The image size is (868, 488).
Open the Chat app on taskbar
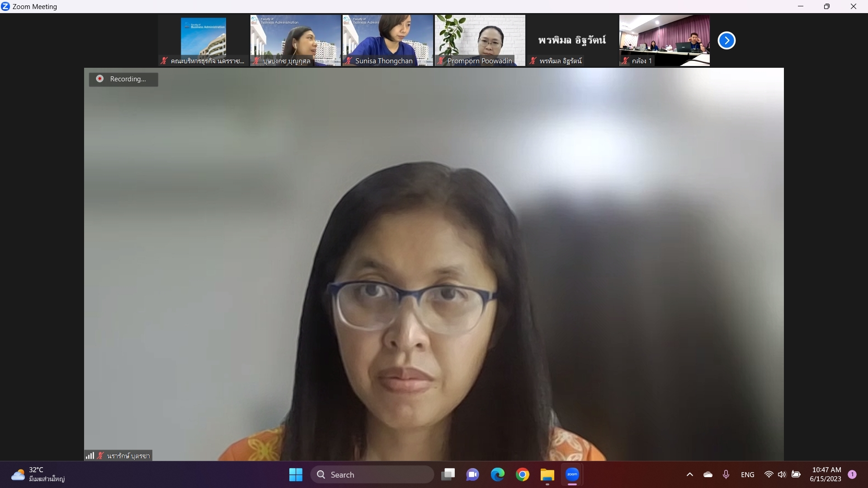pyautogui.click(x=472, y=475)
